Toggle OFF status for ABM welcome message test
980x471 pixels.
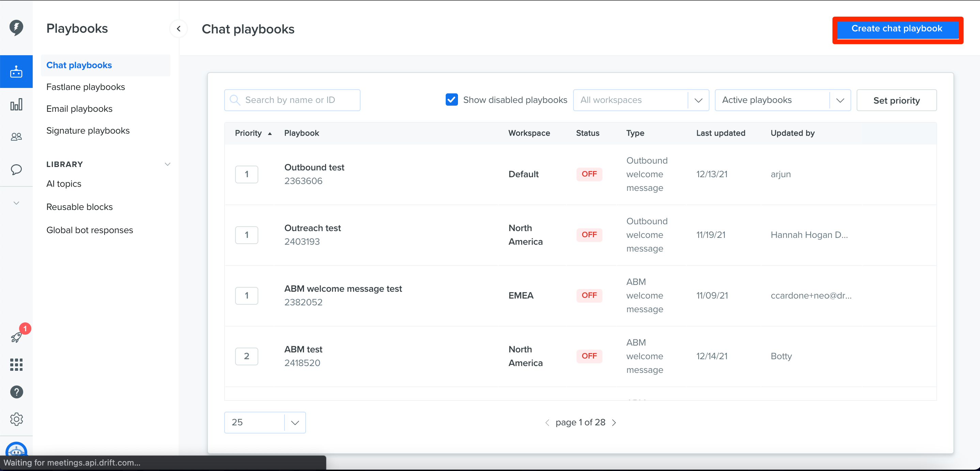click(589, 295)
